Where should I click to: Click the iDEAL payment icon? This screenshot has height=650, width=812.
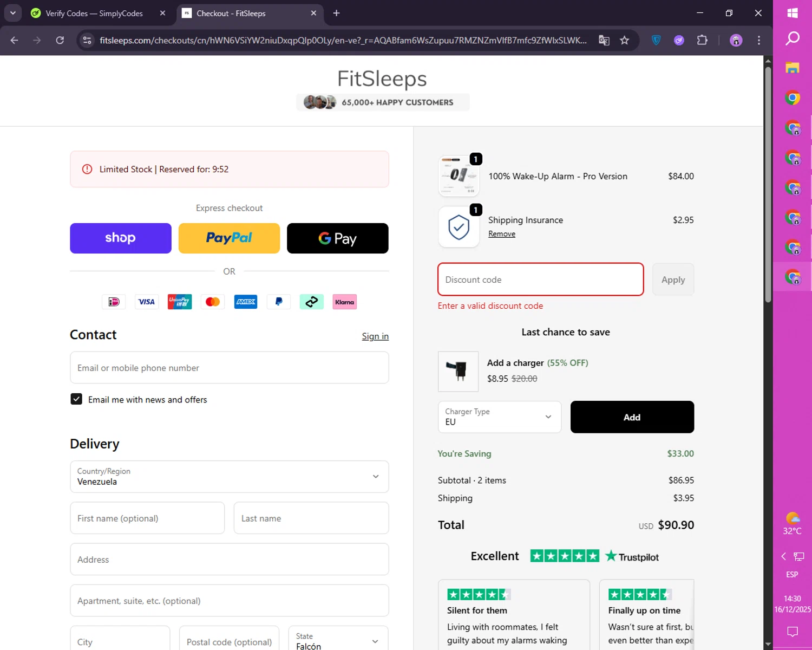[x=114, y=302]
